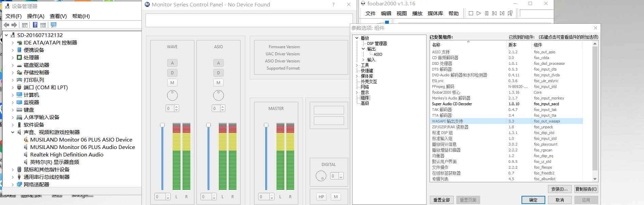Screen dimensions: 644x205
Task: Click the random playback icon in foobar2000
Action: (510, 13)
